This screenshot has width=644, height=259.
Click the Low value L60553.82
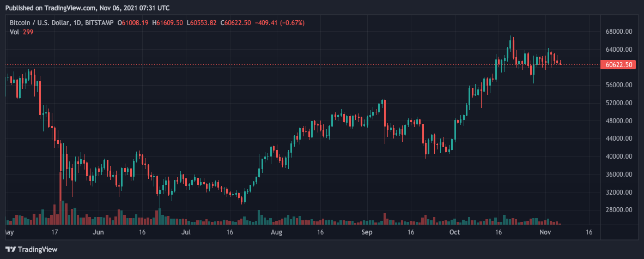202,23
